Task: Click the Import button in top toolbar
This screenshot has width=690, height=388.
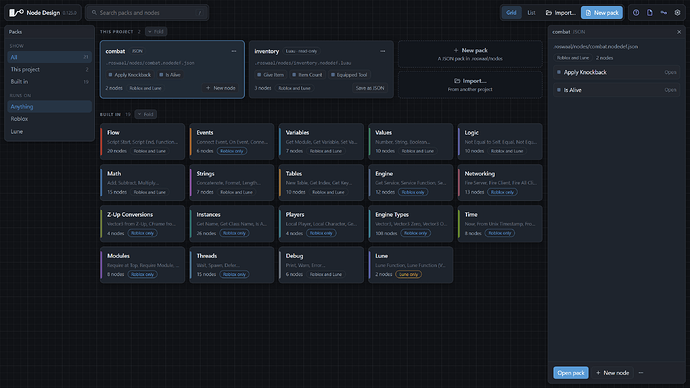Action: click(x=560, y=13)
